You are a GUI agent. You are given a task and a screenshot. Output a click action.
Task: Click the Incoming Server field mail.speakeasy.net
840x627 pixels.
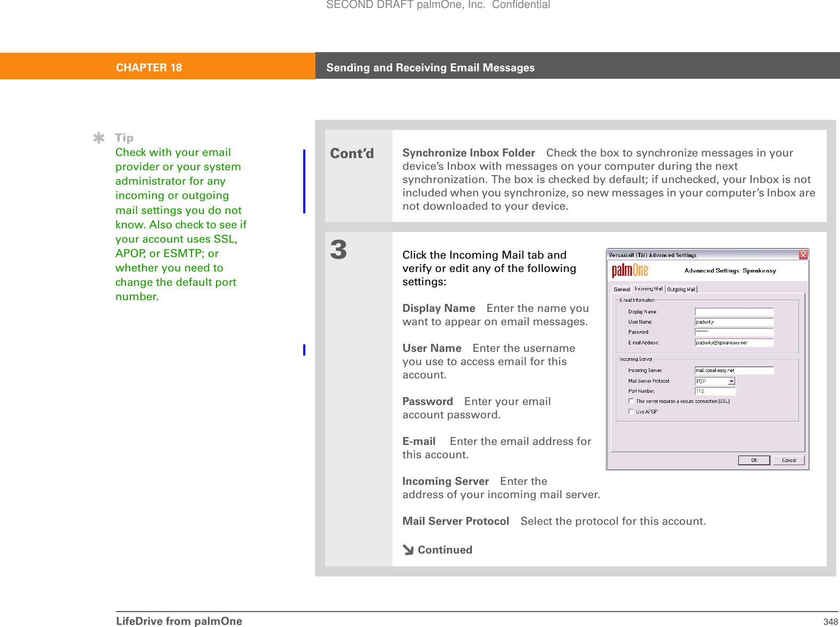coord(734,370)
